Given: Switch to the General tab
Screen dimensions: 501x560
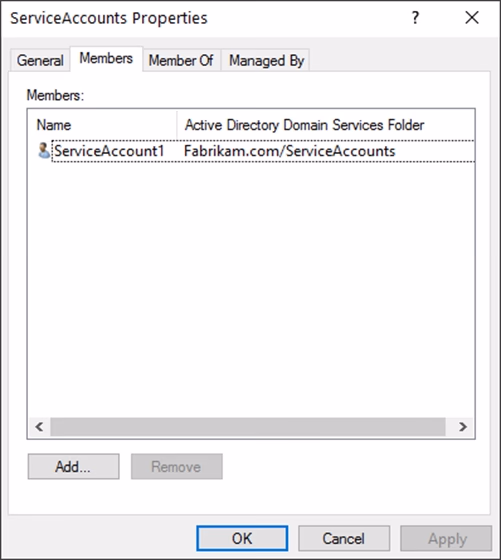Looking at the screenshot, I should [x=40, y=60].
